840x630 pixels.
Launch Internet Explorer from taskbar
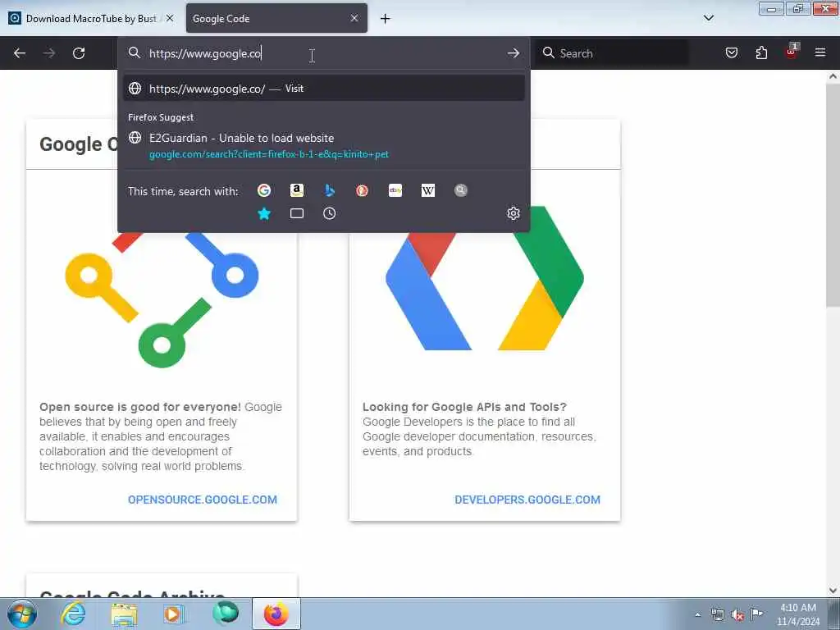tap(73, 614)
